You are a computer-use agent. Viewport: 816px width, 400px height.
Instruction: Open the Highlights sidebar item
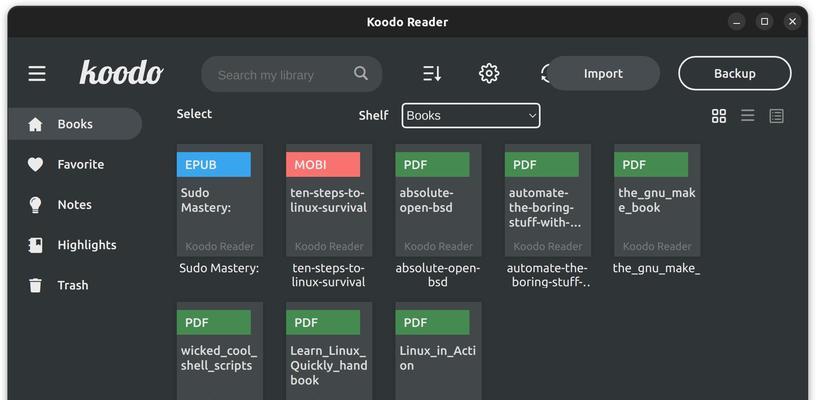point(75,245)
